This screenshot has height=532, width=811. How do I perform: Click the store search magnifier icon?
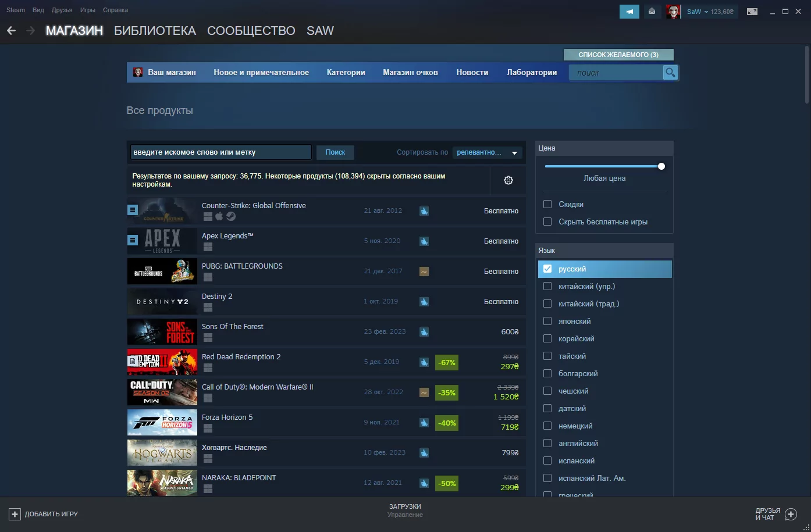coord(670,72)
